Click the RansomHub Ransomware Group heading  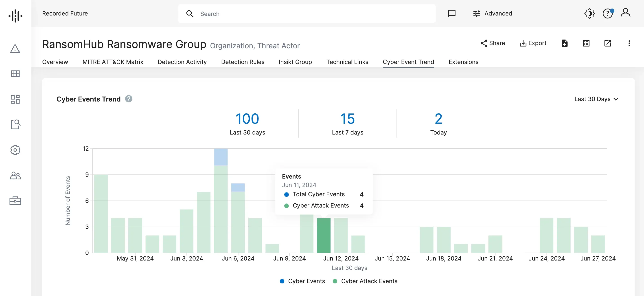pos(124,44)
